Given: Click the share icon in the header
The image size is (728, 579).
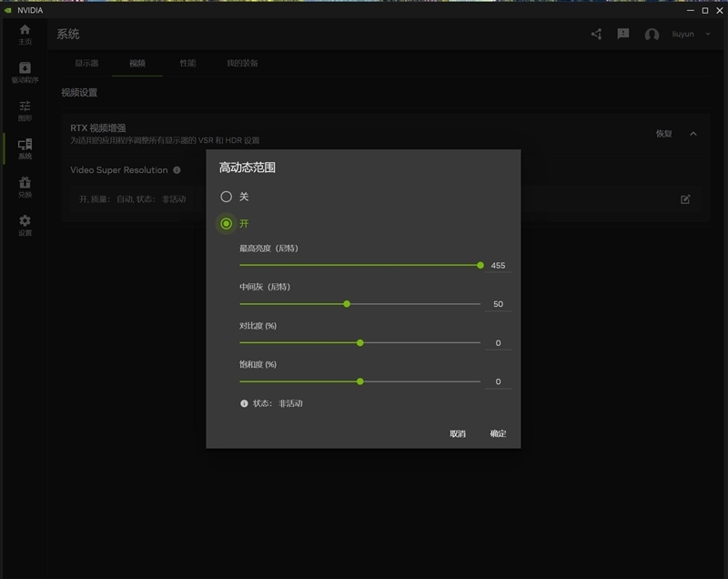Looking at the screenshot, I should (596, 34).
